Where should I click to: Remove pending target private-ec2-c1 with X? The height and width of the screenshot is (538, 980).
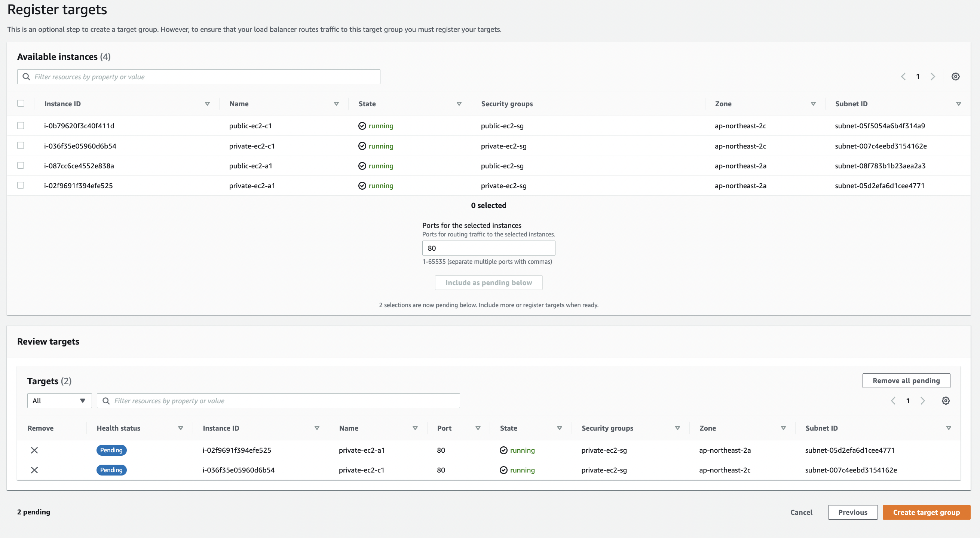tap(34, 470)
